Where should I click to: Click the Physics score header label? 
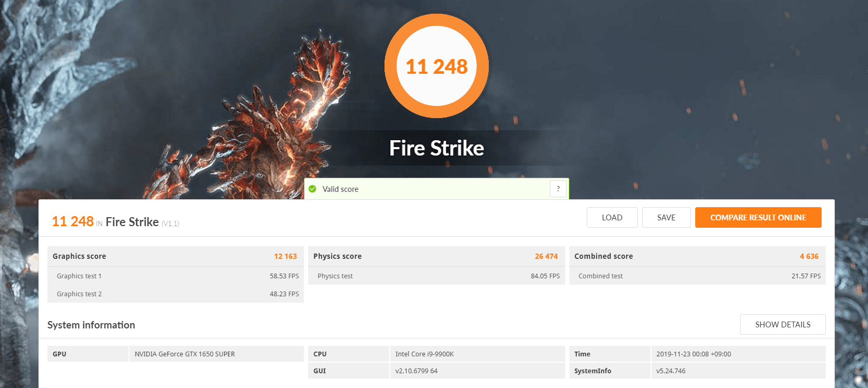click(x=338, y=256)
